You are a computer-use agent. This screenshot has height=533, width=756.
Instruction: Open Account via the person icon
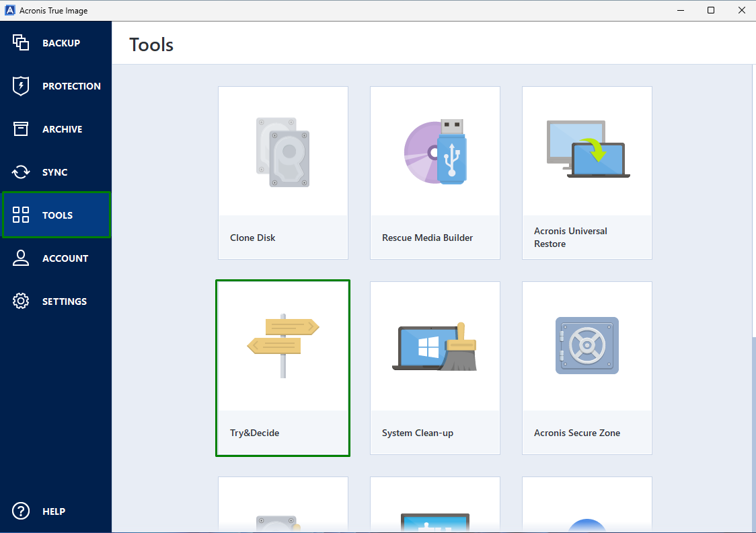20,258
